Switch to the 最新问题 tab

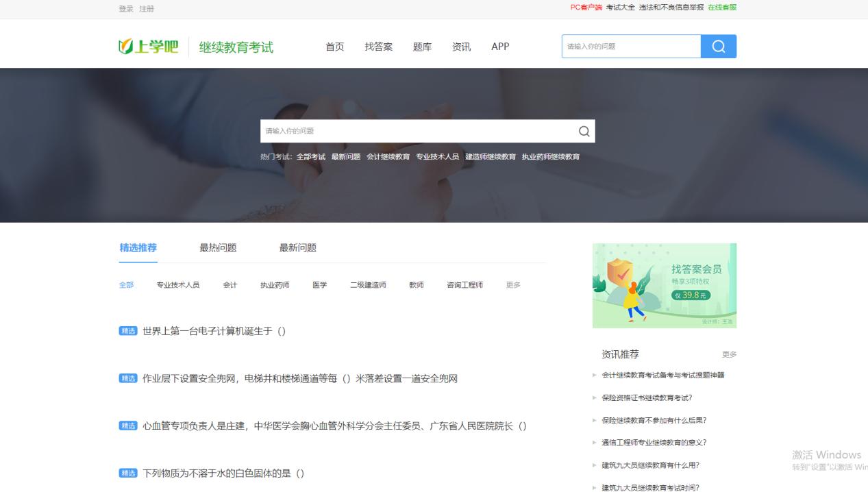coord(297,247)
